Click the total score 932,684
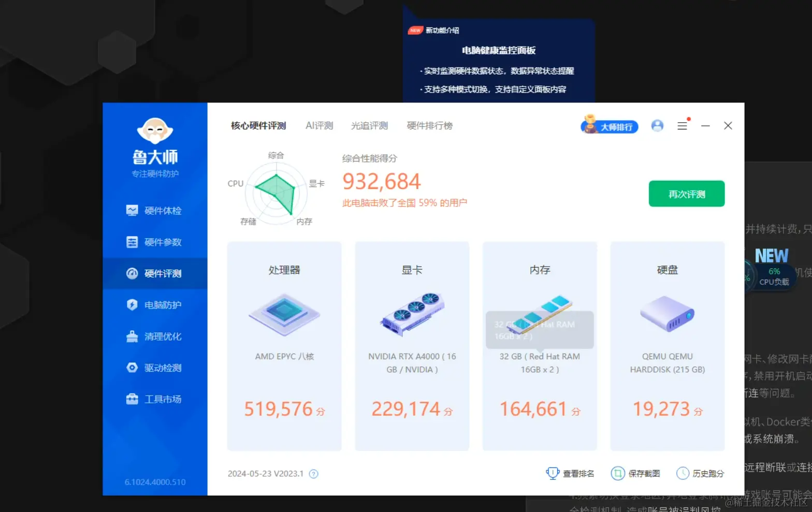The height and width of the screenshot is (512, 812). point(382,182)
